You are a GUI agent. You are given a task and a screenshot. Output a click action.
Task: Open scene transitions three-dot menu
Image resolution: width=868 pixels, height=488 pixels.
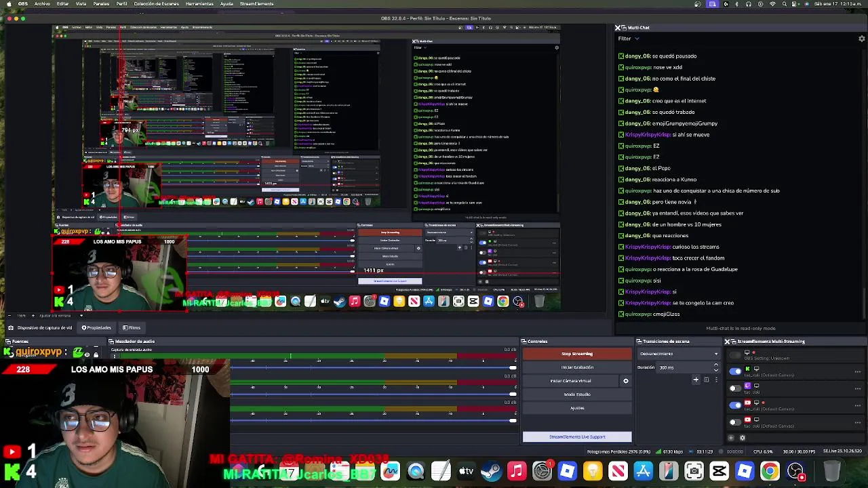[x=715, y=380]
